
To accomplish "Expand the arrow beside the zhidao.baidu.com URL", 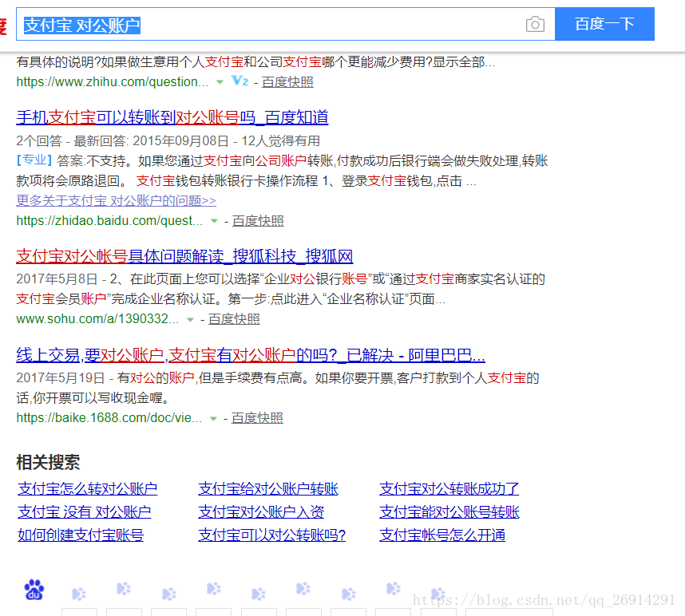I will click(x=214, y=221).
